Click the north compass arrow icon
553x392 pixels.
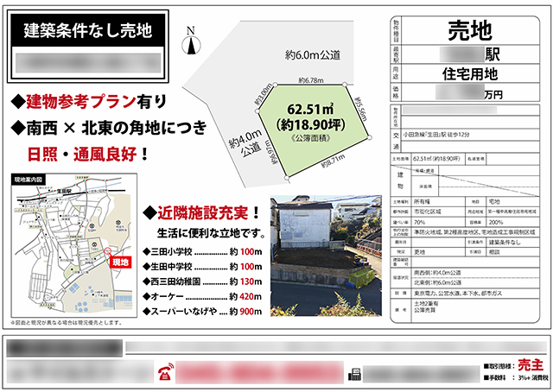tap(190, 35)
